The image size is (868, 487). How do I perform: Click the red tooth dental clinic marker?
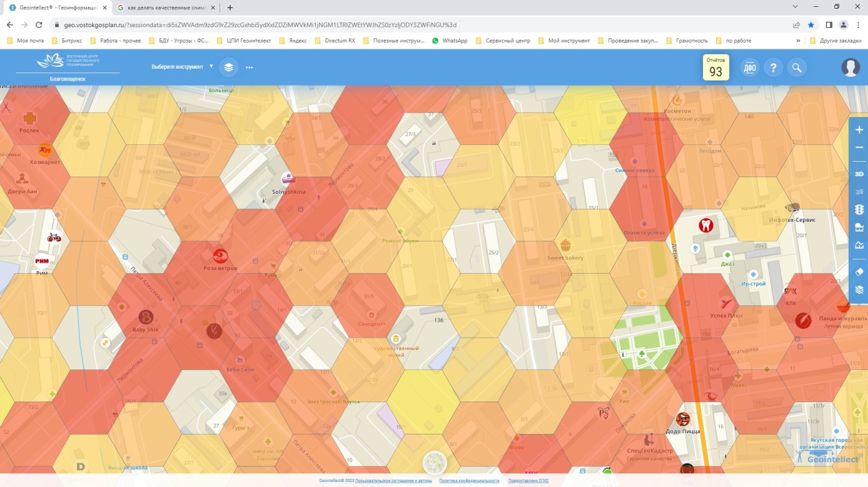click(x=706, y=225)
